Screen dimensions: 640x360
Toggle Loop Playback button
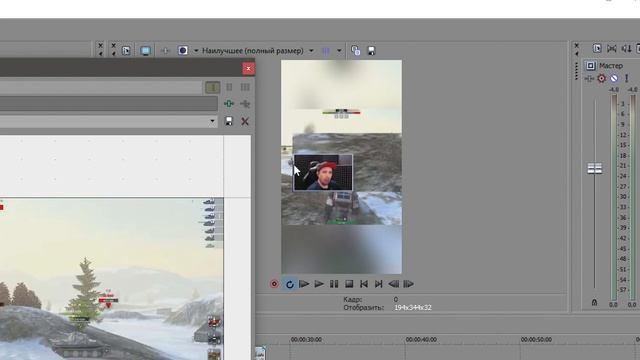(289, 284)
